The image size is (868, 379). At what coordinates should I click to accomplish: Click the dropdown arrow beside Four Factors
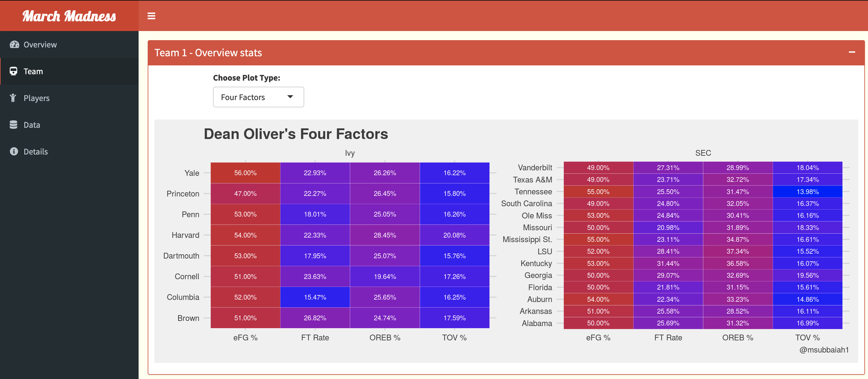click(290, 97)
